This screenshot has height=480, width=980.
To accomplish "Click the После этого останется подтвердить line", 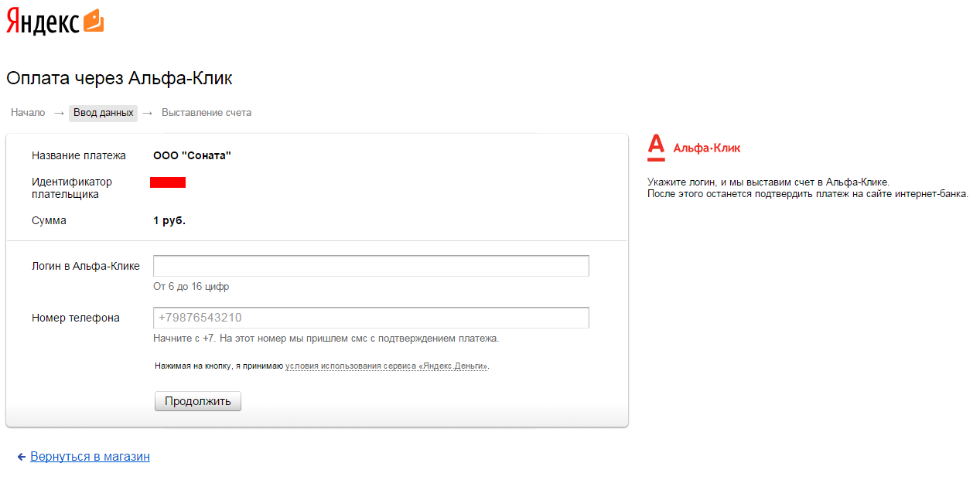I will pos(808,193).
